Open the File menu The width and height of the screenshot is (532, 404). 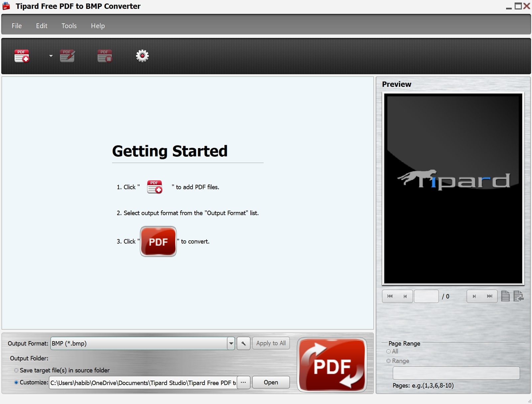[17, 26]
